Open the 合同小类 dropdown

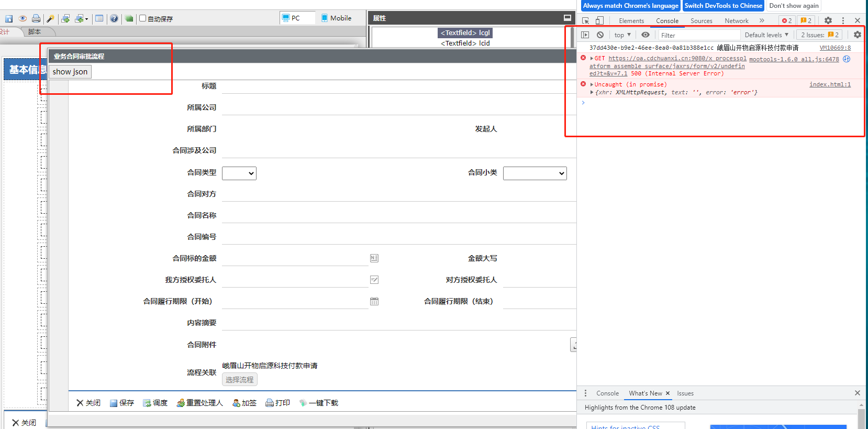coord(535,173)
